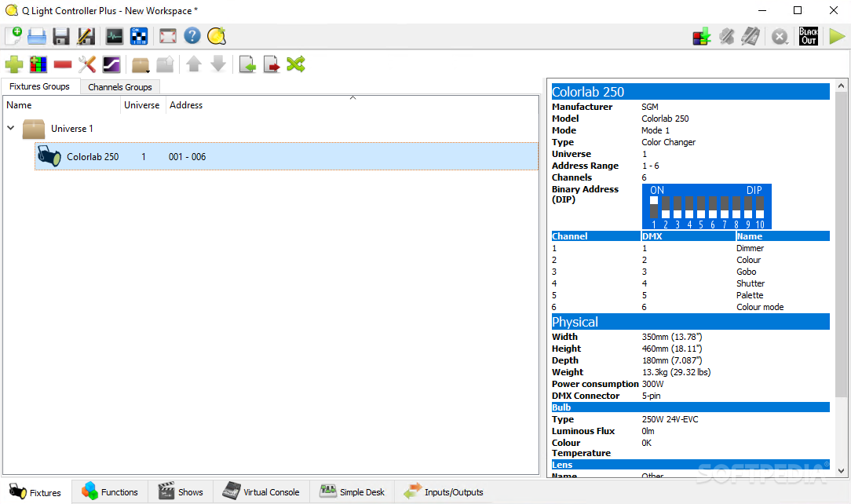This screenshot has width=851, height=504.
Task: Open the DMX address tool icon
Action: tap(139, 36)
